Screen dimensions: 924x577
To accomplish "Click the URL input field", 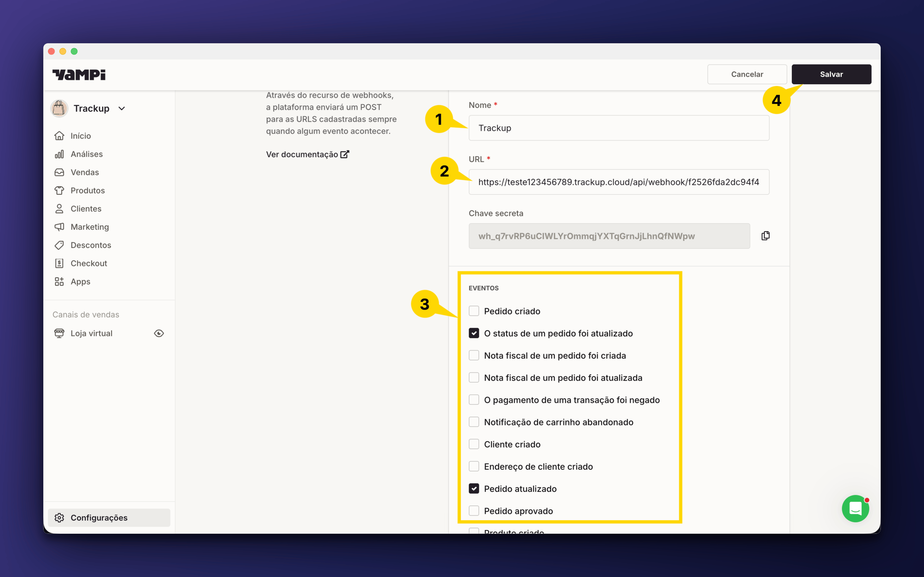I will coord(619,182).
